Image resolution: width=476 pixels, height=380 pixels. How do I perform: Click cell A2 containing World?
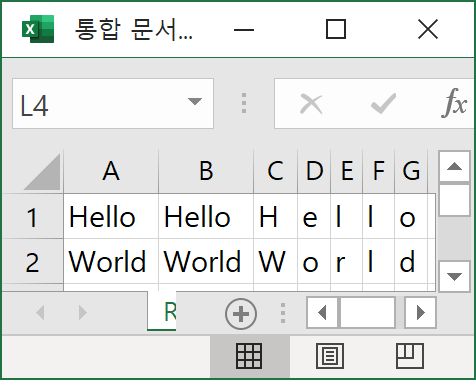pos(111,262)
